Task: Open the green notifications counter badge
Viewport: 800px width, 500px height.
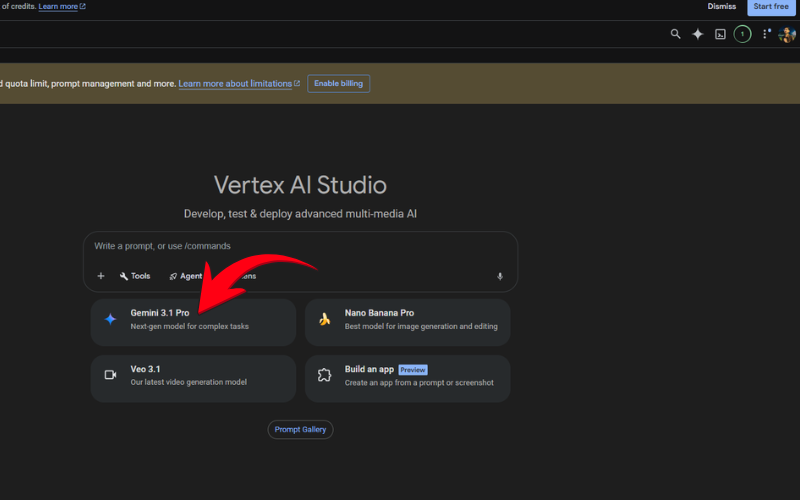Action: click(742, 34)
